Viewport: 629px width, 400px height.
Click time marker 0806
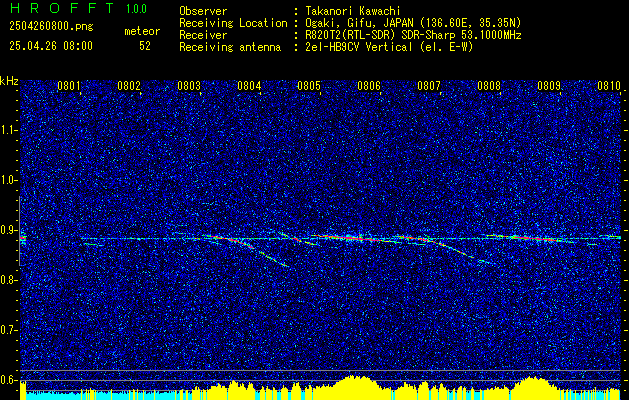click(368, 86)
